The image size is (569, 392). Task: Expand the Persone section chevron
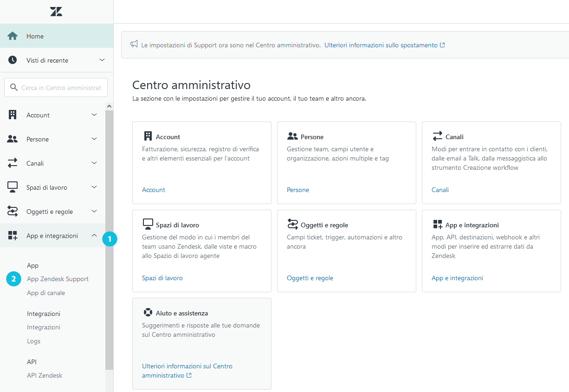coord(94,139)
